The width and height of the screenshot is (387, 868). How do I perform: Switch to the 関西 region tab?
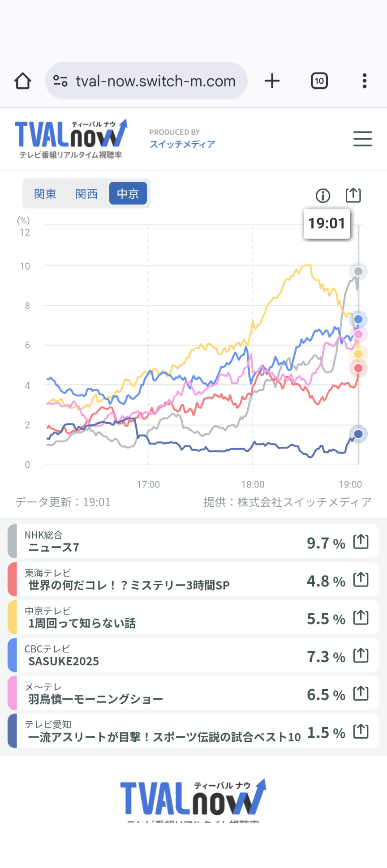pos(86,194)
